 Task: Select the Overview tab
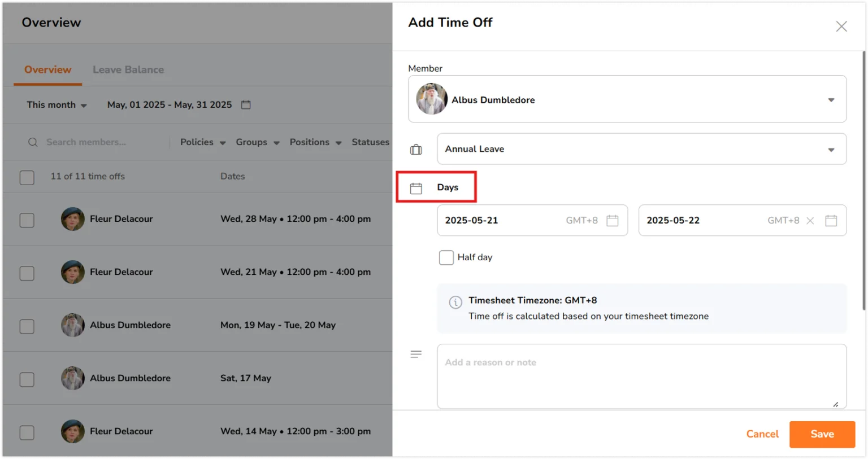coord(47,69)
